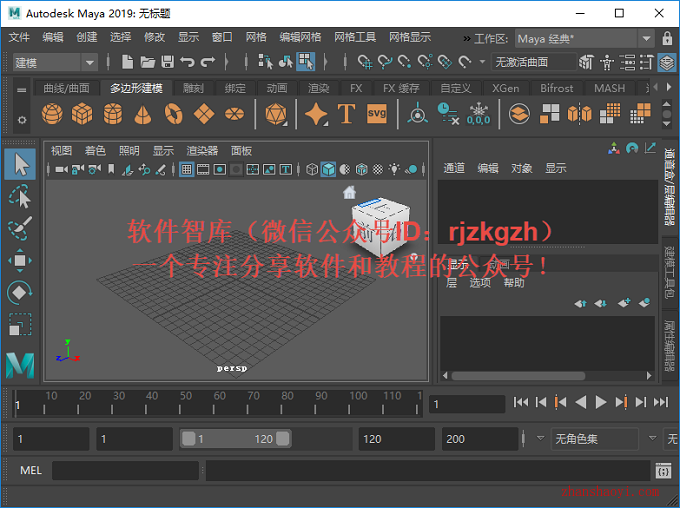Create a platonic solid from the shelf
This screenshot has height=508, width=680.
click(x=276, y=114)
